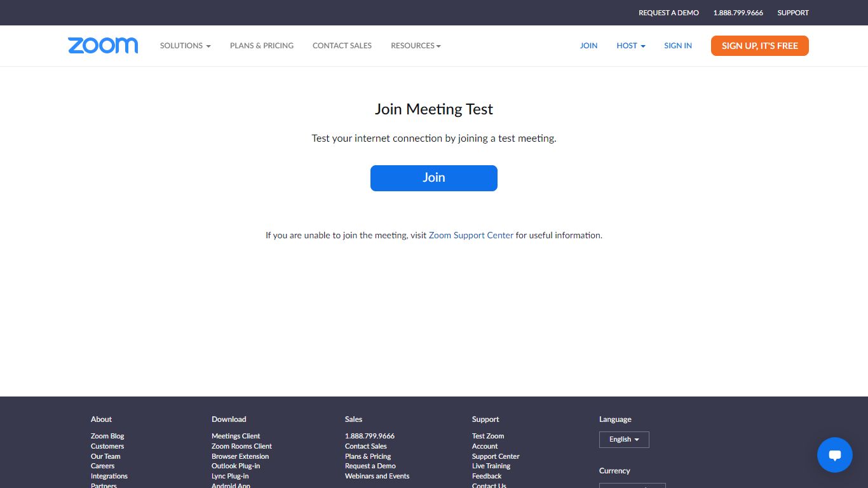Click the Download footer heading

229,419
